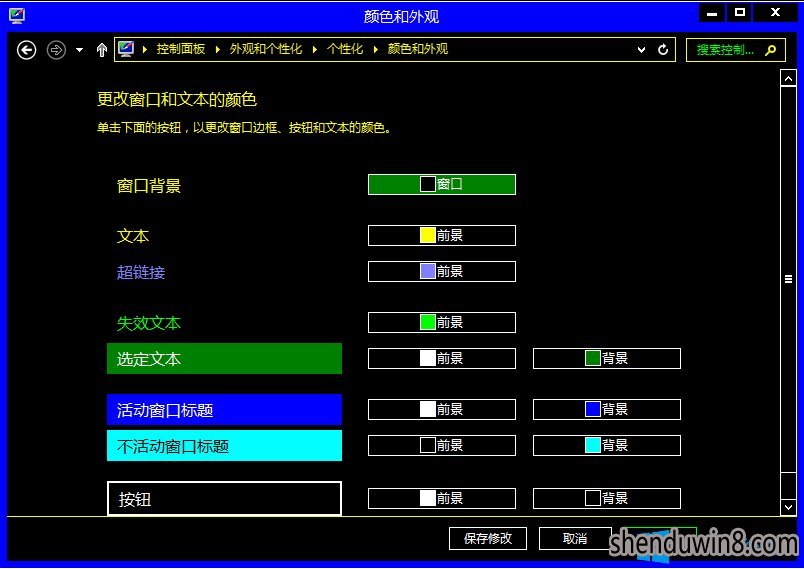
Task: Change the 选定文本 foreground color
Action: 441,358
